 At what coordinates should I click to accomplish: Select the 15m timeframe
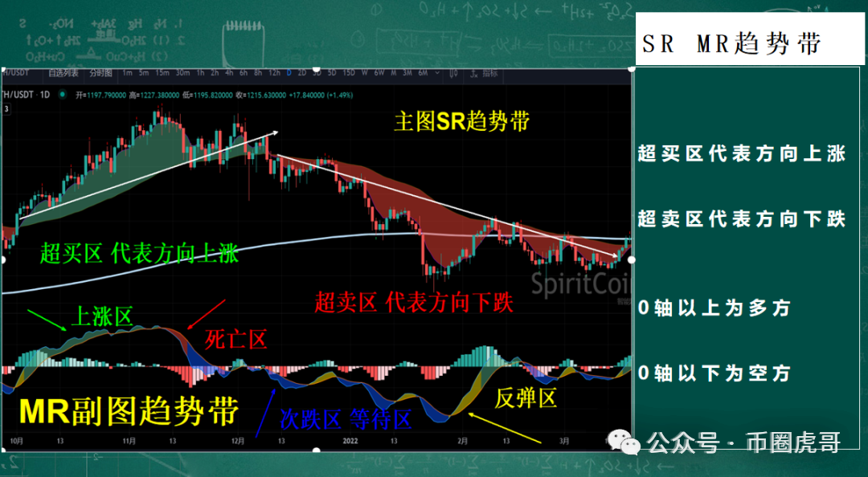click(x=162, y=73)
